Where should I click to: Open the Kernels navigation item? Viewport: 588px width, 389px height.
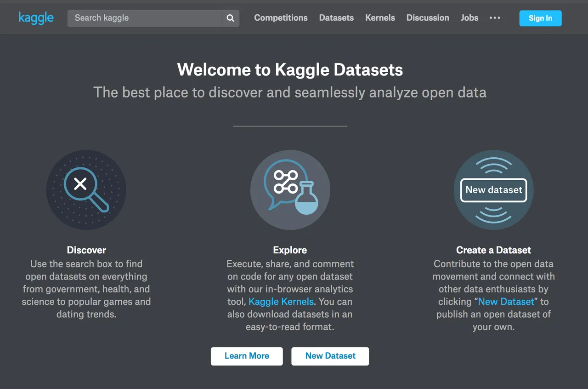[380, 18]
